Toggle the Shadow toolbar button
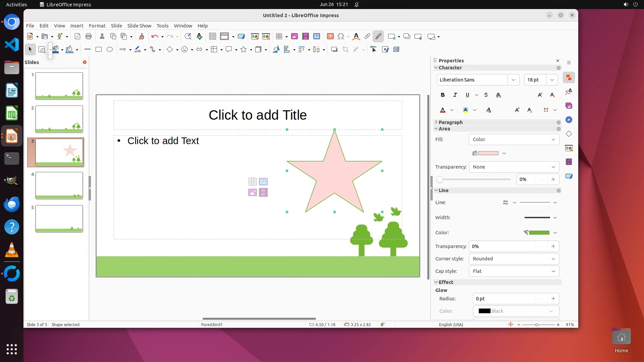 (x=334, y=50)
